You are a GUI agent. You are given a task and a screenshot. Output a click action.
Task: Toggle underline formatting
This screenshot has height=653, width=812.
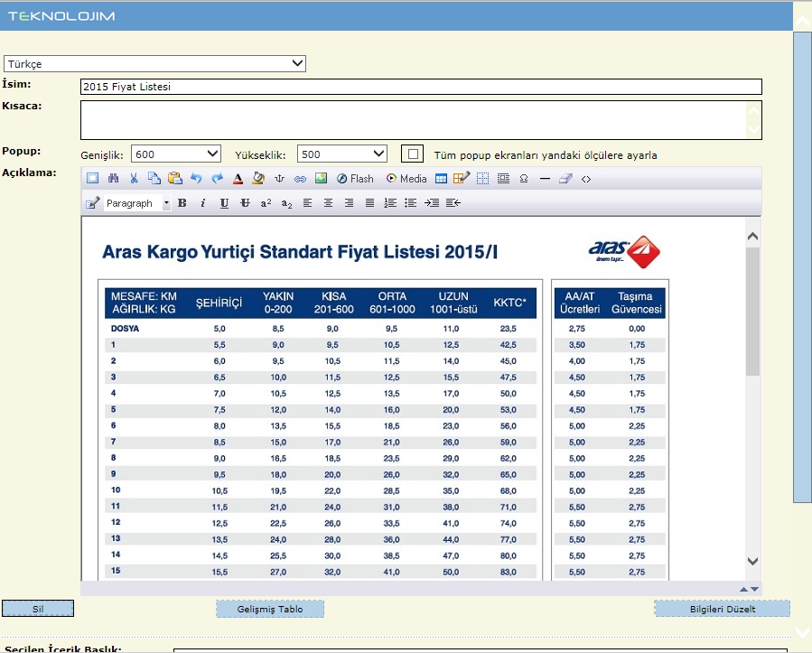point(224,203)
